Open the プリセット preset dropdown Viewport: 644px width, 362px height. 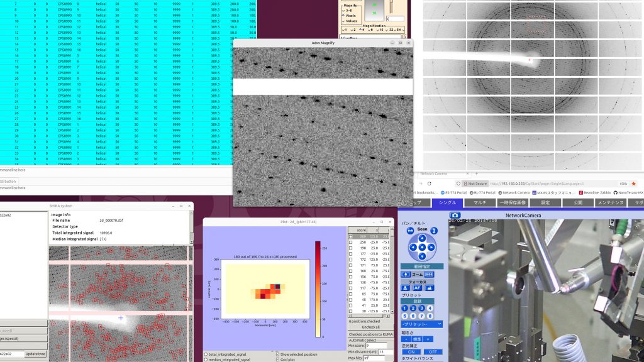point(421,324)
